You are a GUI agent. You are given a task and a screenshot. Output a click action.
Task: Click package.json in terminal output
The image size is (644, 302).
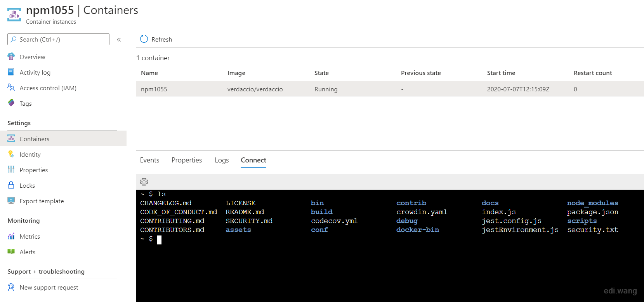point(592,212)
